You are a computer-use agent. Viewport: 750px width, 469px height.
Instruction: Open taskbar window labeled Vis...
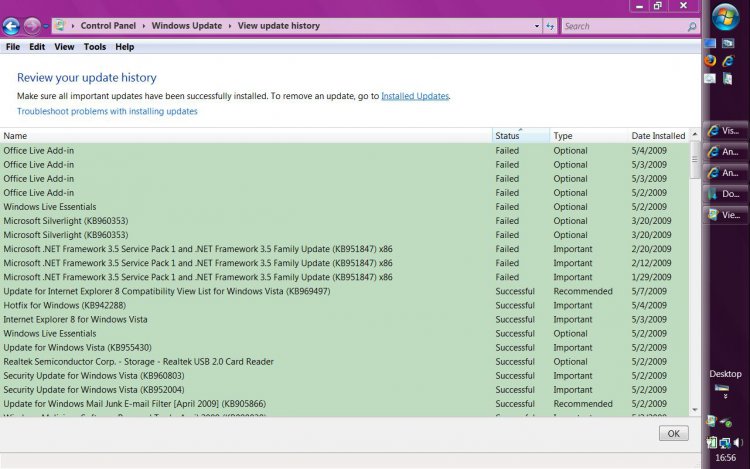724,131
